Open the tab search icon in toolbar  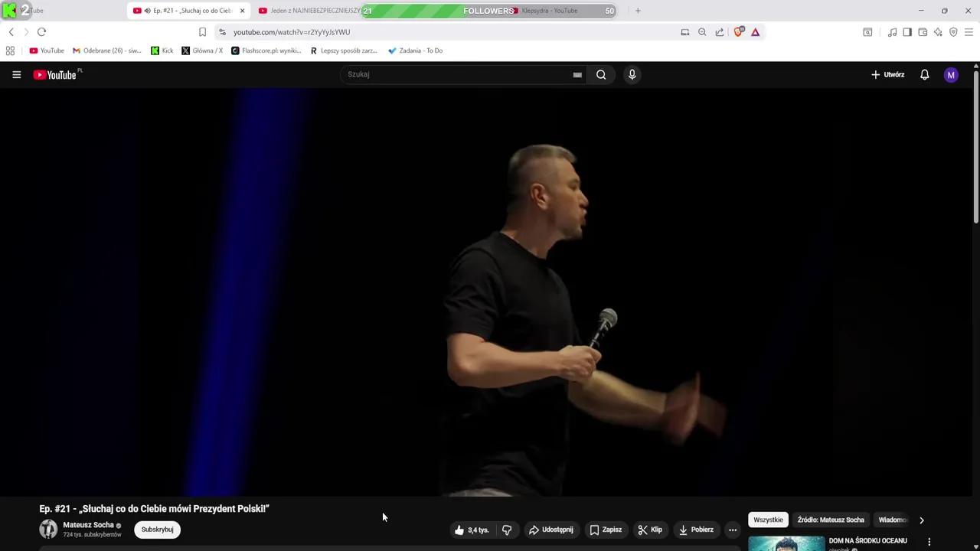867,32
